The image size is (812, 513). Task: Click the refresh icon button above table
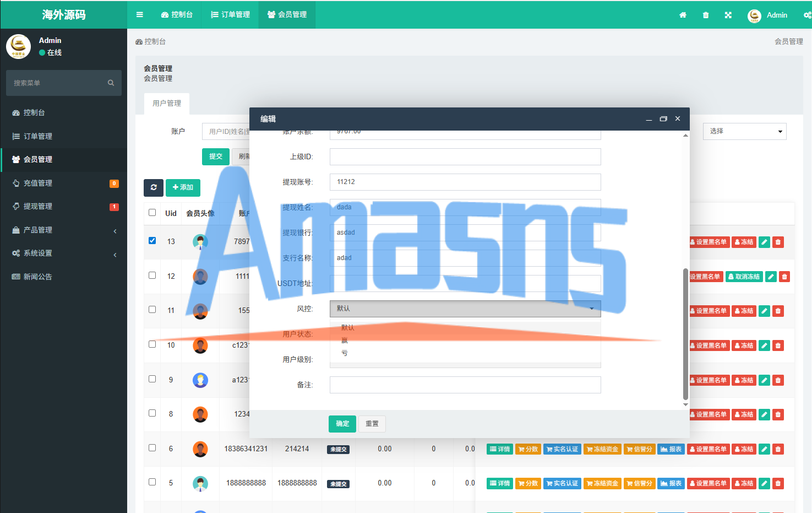pos(154,188)
